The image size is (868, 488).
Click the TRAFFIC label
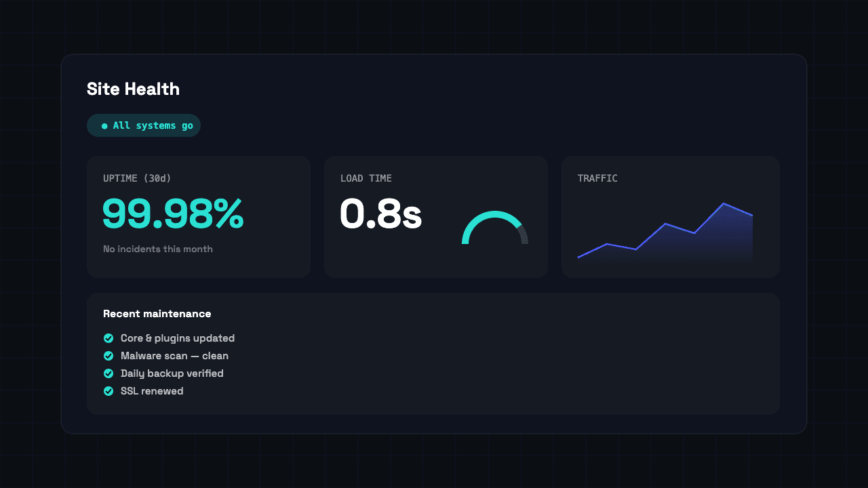[597, 178]
